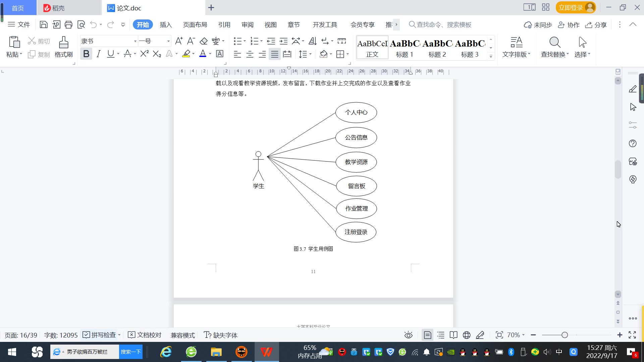The image size is (644, 362).
Task: Expand the styles gallery more arrow
Action: [x=491, y=56]
